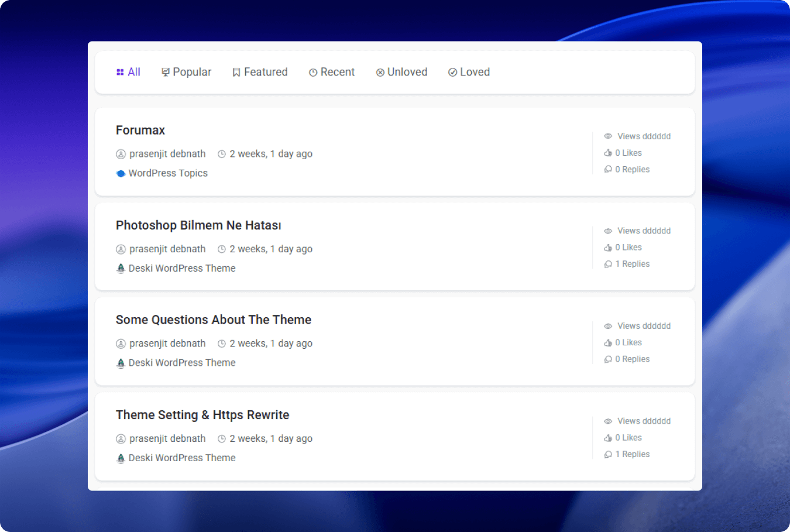Click Deski WordPress Theme under Photoshop topic
790x532 pixels.
tap(181, 268)
